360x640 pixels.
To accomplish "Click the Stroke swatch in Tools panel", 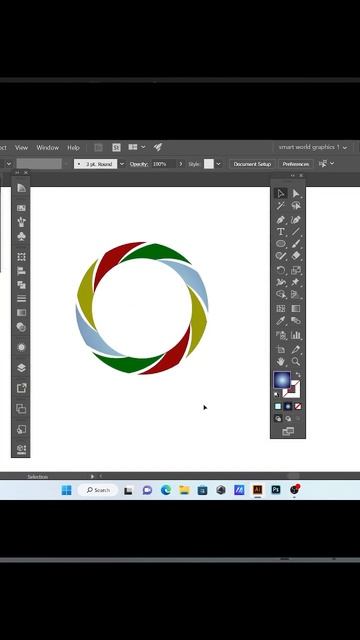I will 291,389.
